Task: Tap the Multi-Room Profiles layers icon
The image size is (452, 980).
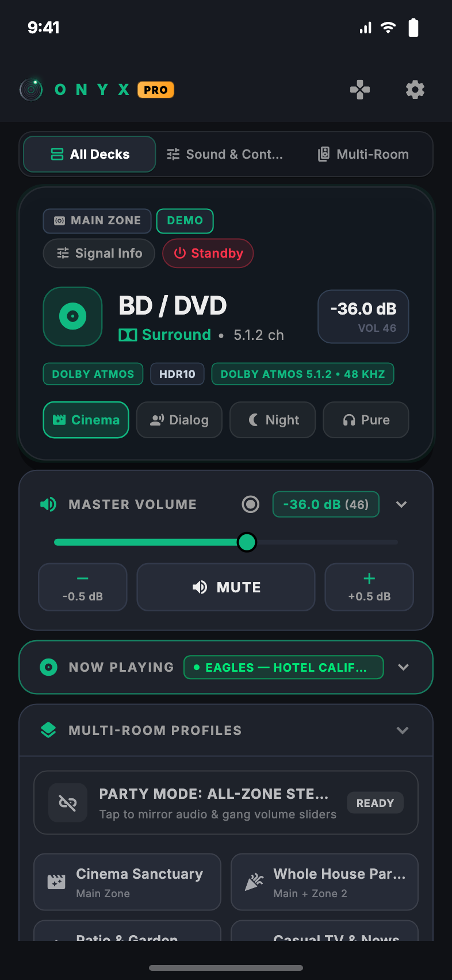Action: 48,730
